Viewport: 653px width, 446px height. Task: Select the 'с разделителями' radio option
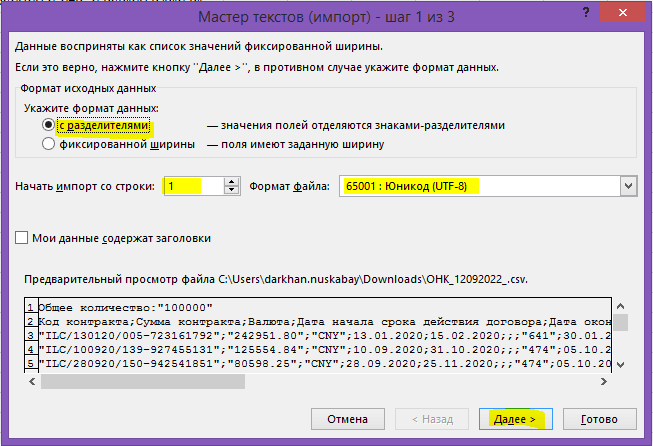[x=47, y=126]
